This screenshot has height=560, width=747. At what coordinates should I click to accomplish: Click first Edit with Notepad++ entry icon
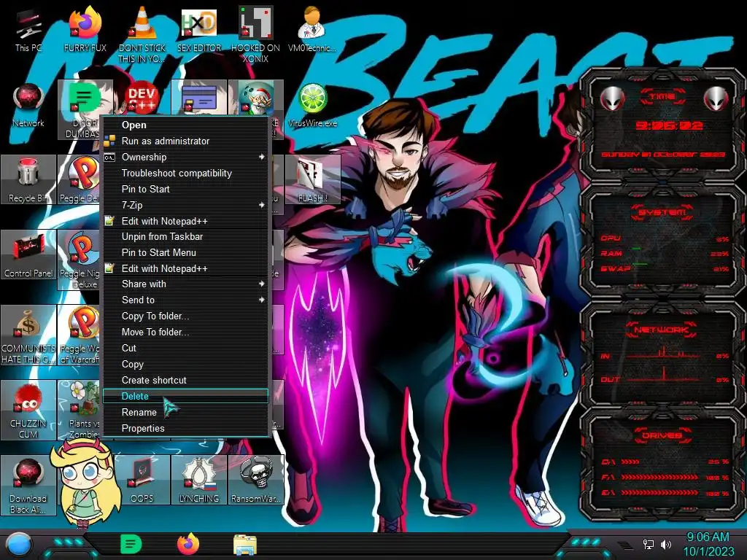109,221
